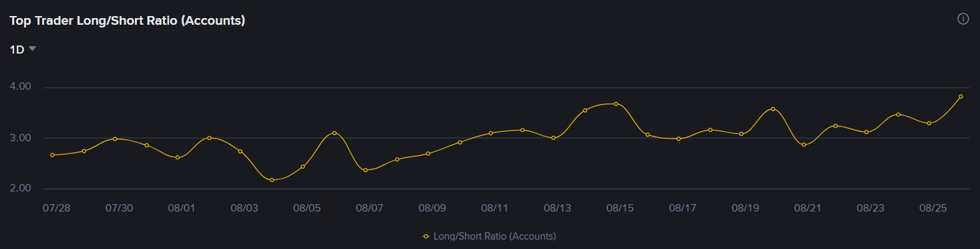Select the peak data point on 08/06
980x249 pixels.
pos(334,133)
